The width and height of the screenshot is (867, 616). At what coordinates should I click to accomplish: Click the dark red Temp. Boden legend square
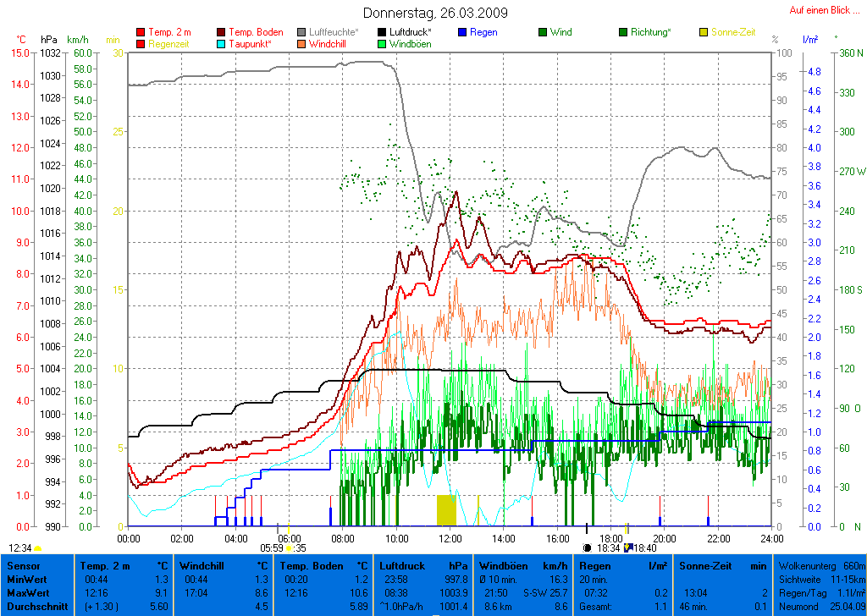pos(222,32)
